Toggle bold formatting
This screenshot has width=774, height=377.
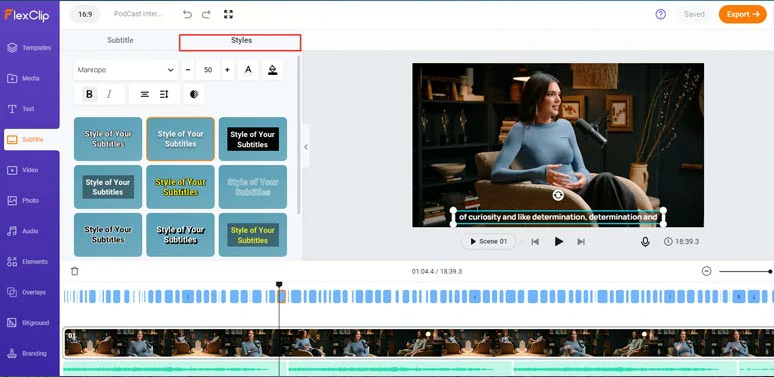(89, 94)
